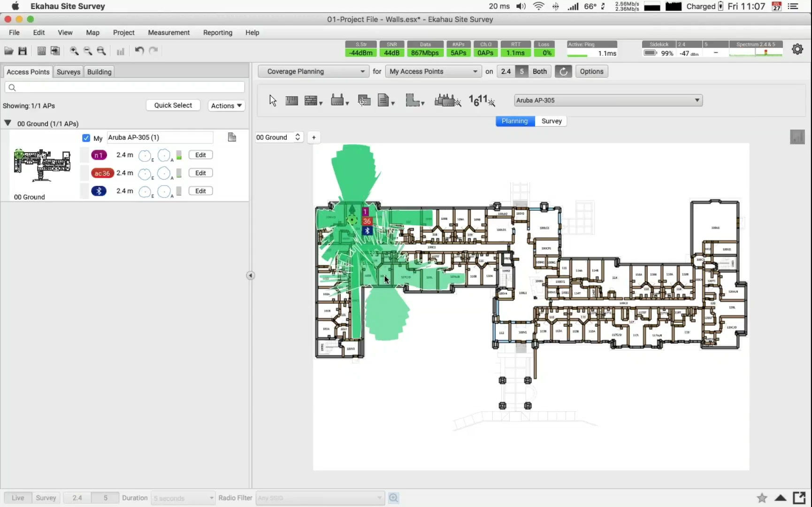Select the scale ruler tool
Screen dimensions: 812x507
[x=291, y=100]
